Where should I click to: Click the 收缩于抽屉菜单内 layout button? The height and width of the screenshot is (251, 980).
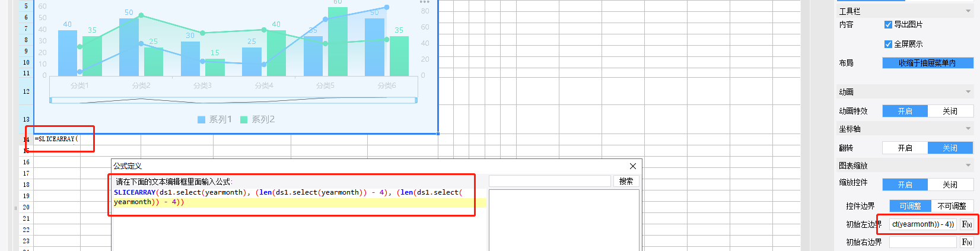[928, 63]
